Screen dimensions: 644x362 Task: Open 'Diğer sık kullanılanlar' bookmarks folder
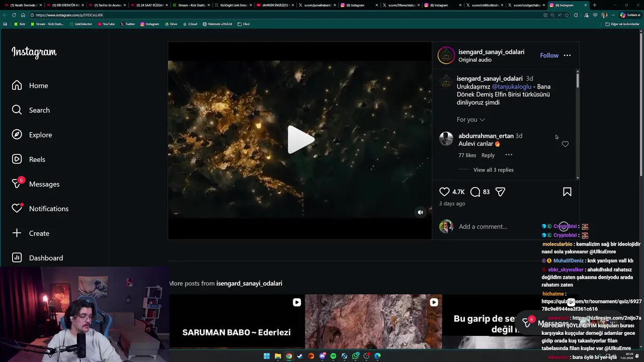tap(622, 24)
